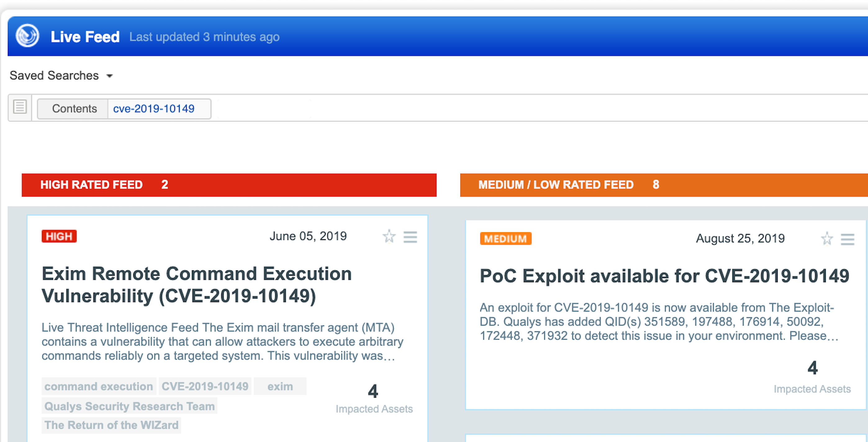
Task: Open PoC Exploit available for CVE-2019-10149 title
Action: tap(664, 276)
